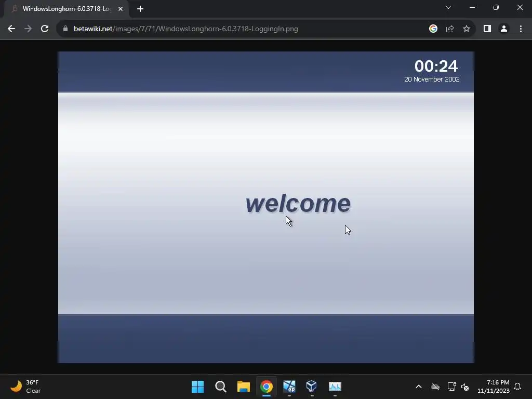Open network settings tray icon
This screenshot has width=532, height=399.
click(451, 387)
